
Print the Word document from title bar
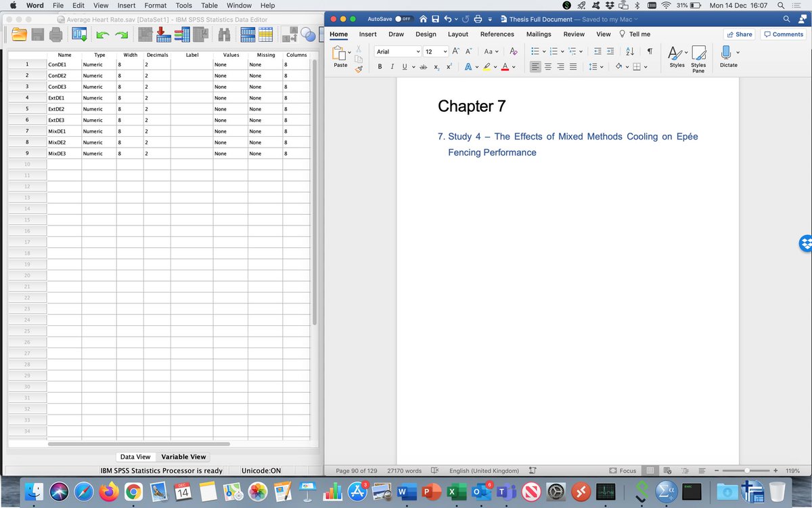tap(478, 19)
